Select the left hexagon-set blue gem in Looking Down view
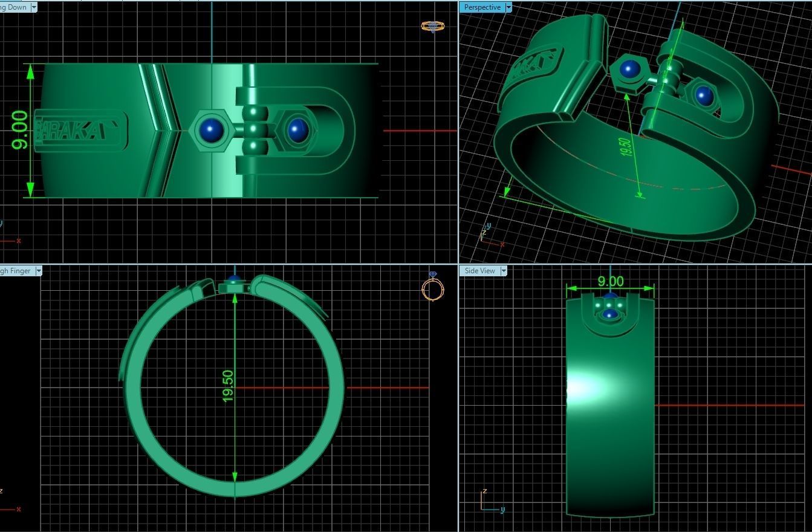Screen dimensions: 812x532 pyautogui.click(x=211, y=129)
